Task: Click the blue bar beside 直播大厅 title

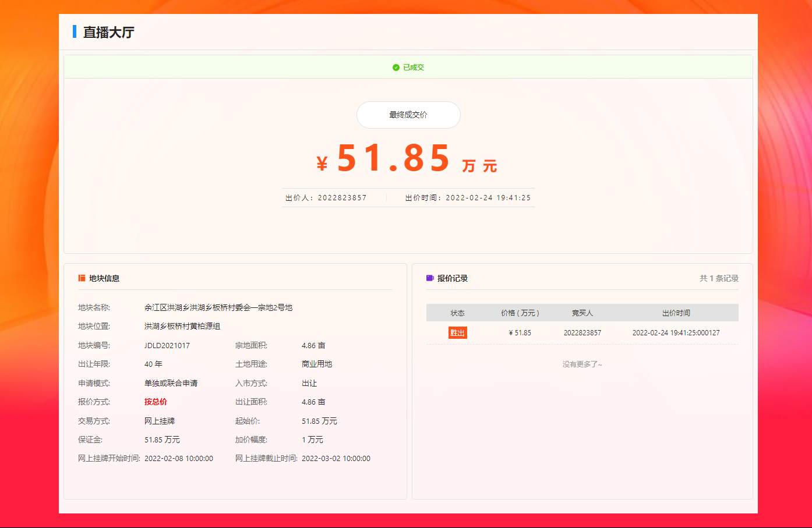Action: (75, 31)
